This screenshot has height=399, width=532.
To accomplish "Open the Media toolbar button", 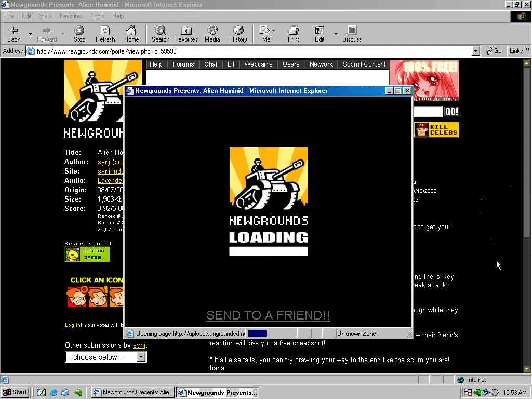I will click(x=212, y=34).
